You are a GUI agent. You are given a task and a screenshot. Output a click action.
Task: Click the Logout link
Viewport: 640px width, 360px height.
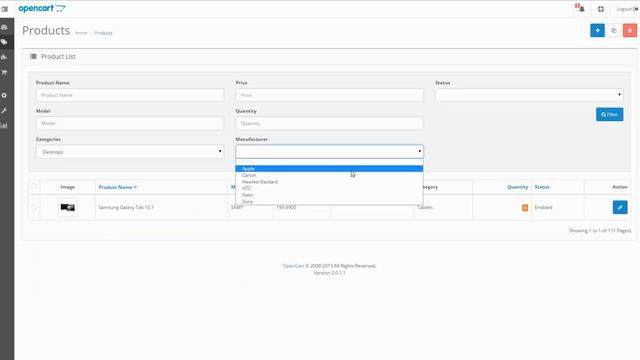click(627, 9)
